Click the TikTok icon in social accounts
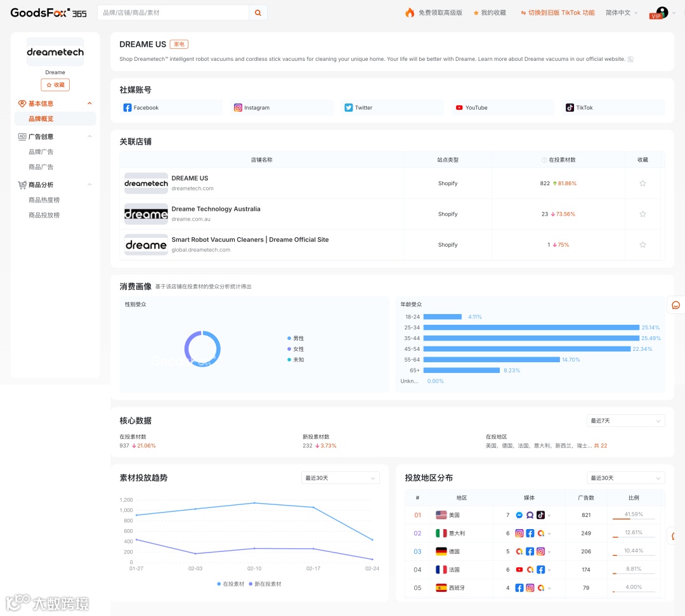The width and height of the screenshot is (685, 616). [x=570, y=107]
